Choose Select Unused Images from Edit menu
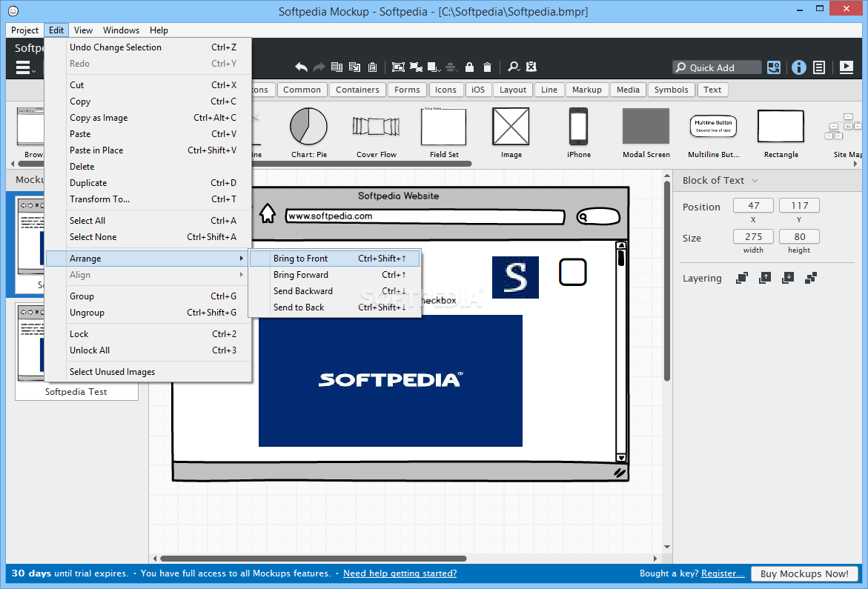The height and width of the screenshot is (589, 868). point(148,372)
